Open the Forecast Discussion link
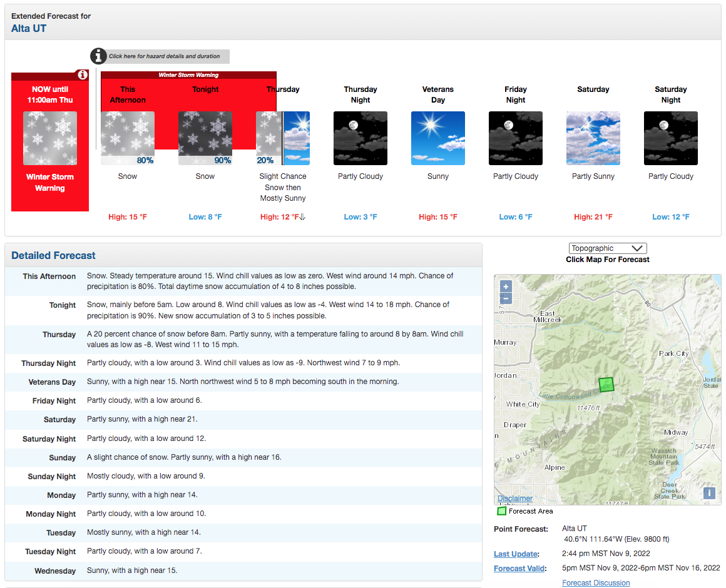Screen dimensions: 726x588 coord(596,583)
